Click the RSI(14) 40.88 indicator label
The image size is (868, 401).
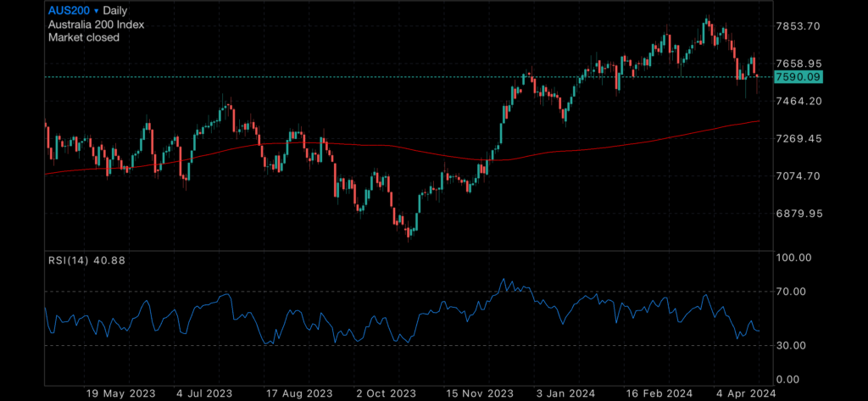click(86, 259)
